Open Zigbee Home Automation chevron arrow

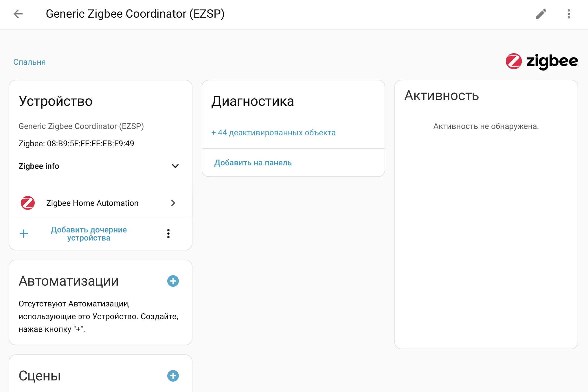[x=173, y=203]
